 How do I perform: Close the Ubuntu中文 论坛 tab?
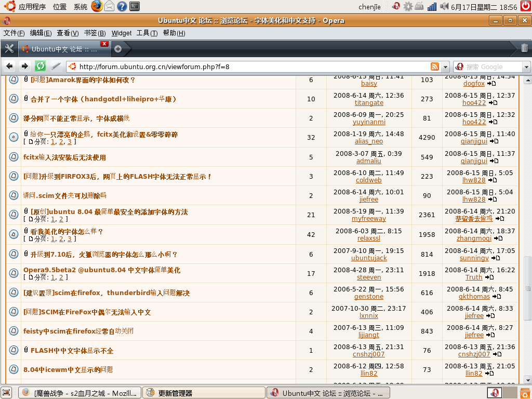click(x=104, y=44)
